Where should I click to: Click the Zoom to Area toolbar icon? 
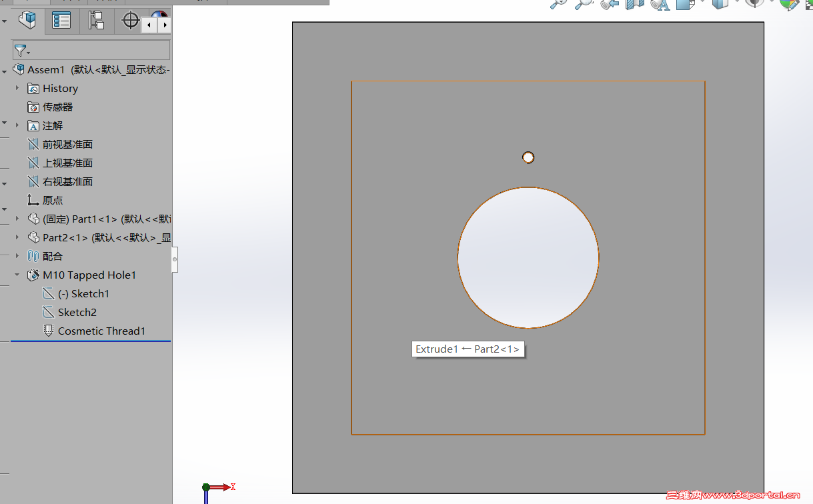tap(584, 3)
